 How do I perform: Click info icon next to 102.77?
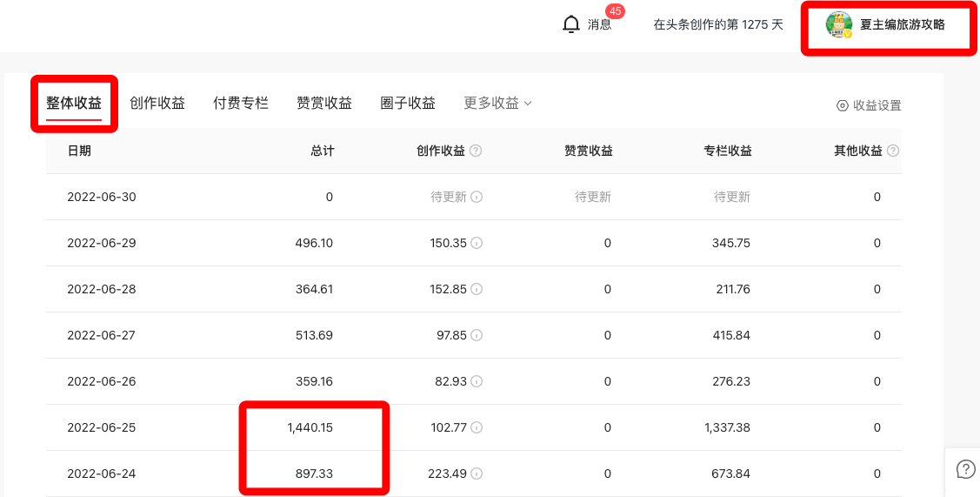[x=477, y=427]
